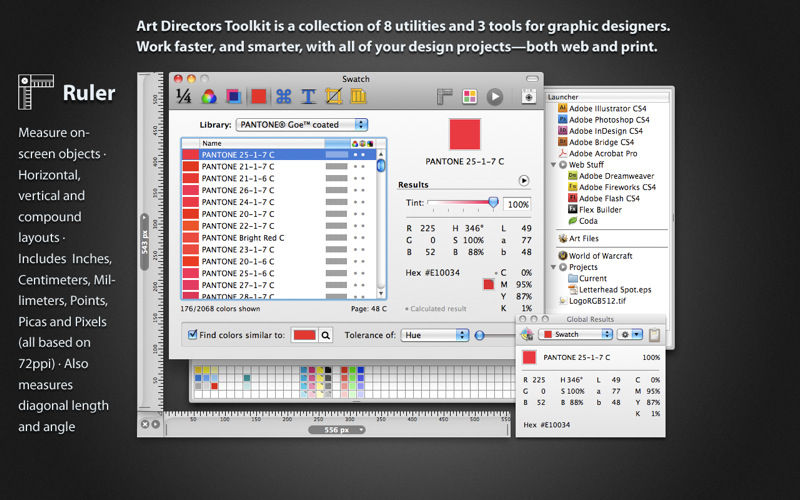Click the color mode icons column header
800x500 pixels.
click(363, 143)
